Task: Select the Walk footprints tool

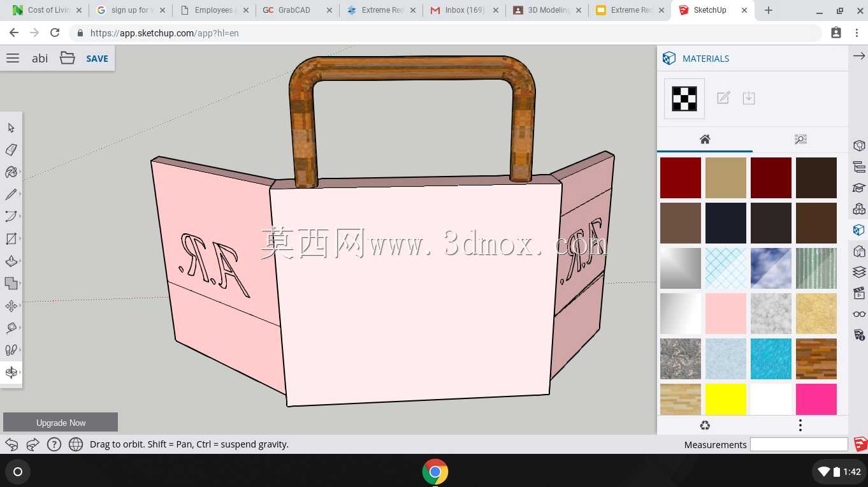Action: pyautogui.click(x=11, y=350)
